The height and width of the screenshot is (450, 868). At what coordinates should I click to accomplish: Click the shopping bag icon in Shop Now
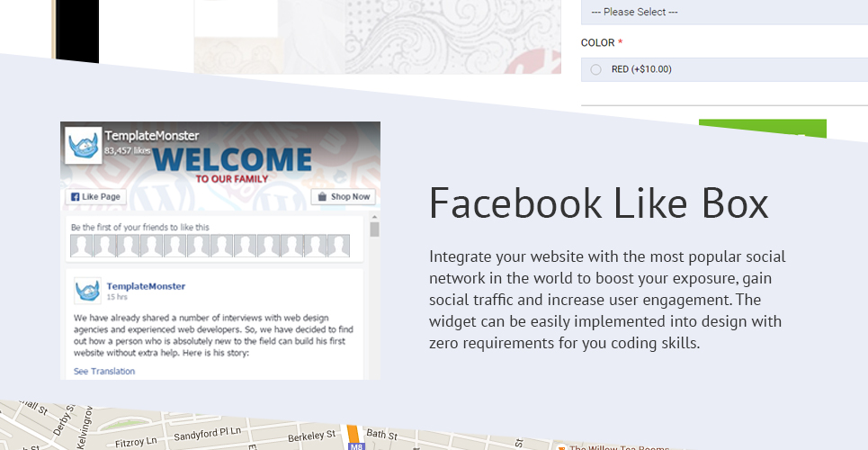[322, 197]
